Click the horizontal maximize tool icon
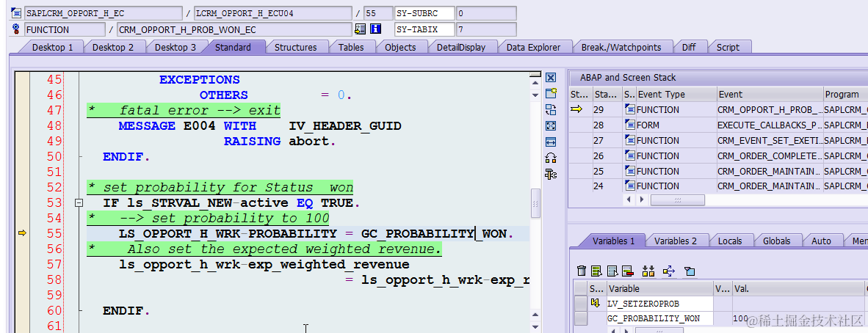Viewport: 868px width, 333px height. (550, 142)
